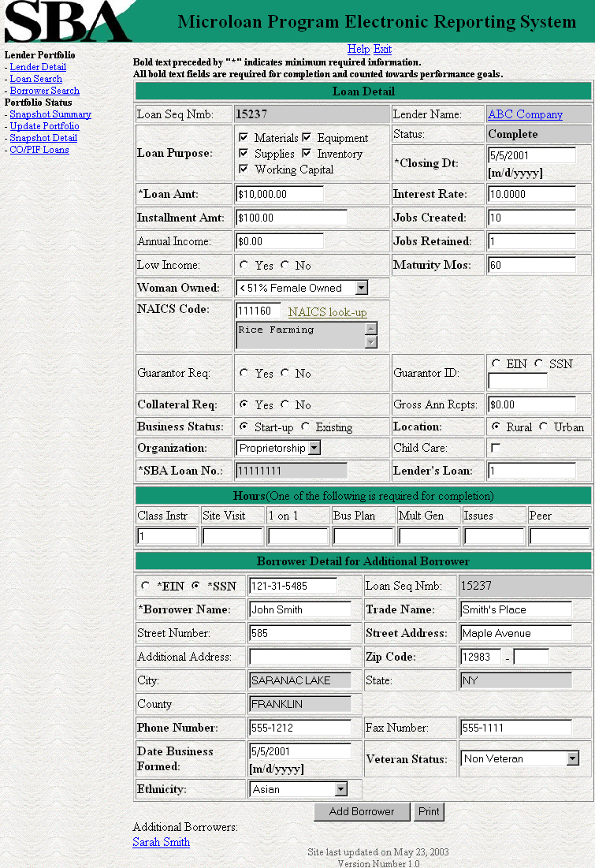Click the Annual Income field
Viewport: 595px width, 868px height.
(x=280, y=241)
